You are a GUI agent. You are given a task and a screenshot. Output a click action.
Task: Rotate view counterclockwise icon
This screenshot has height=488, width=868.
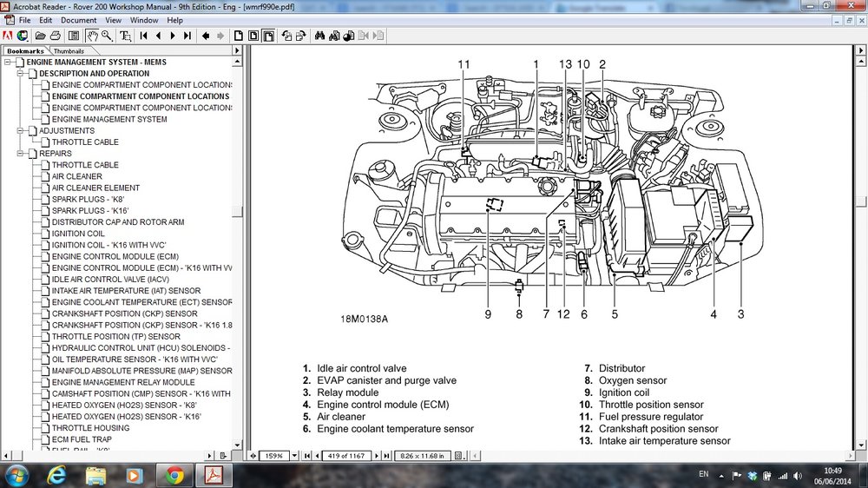(286, 36)
